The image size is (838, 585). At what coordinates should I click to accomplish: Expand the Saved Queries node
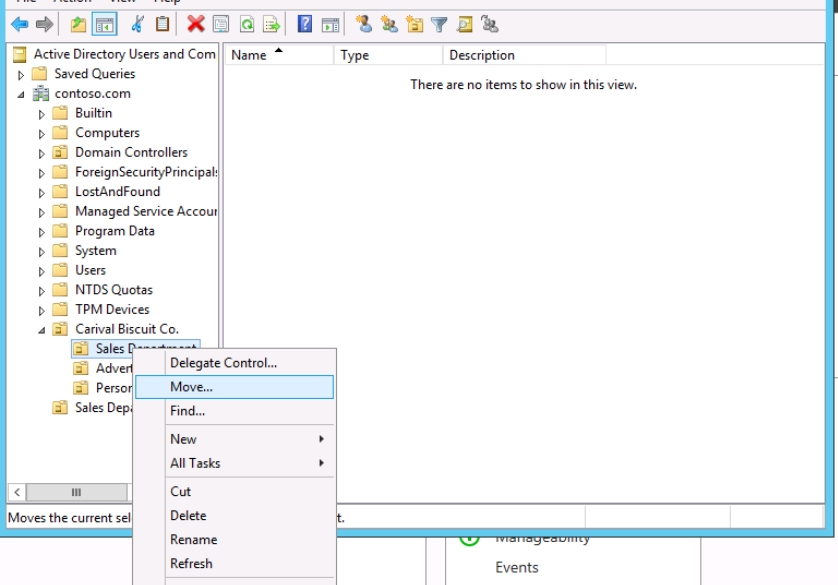pos(21,75)
